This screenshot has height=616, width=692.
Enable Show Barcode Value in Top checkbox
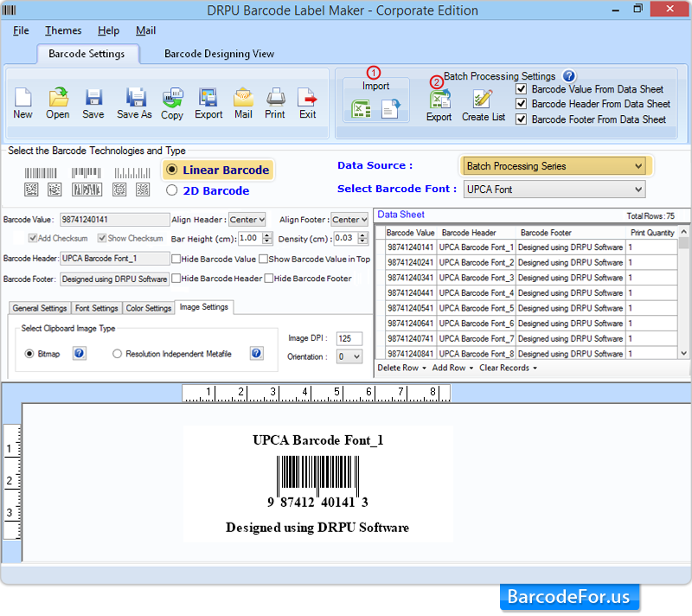click(x=264, y=259)
